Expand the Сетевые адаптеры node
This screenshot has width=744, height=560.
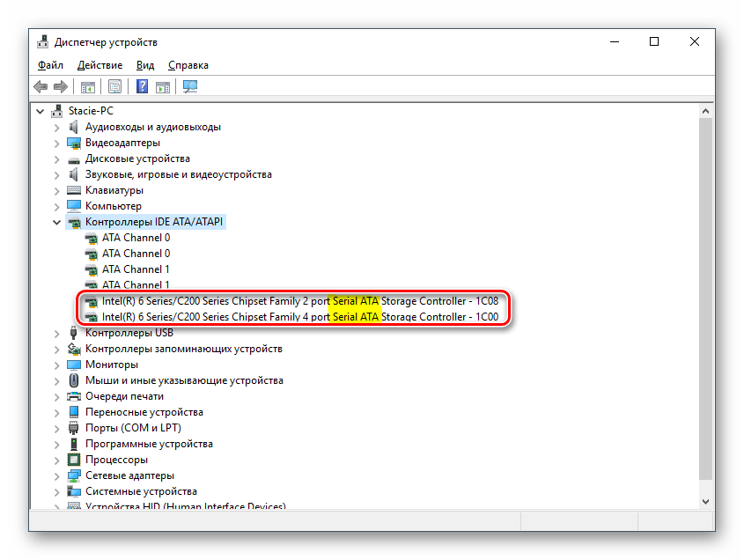57,476
